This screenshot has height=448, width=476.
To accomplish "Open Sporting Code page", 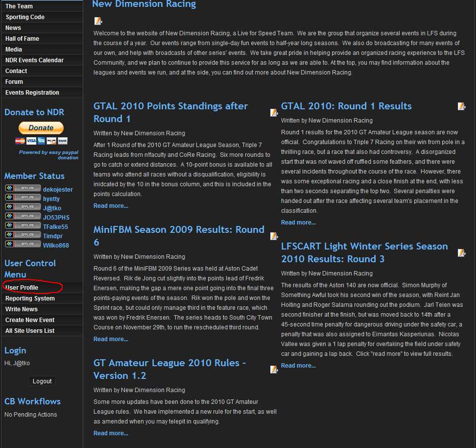I will pyautogui.click(x=42, y=17).
